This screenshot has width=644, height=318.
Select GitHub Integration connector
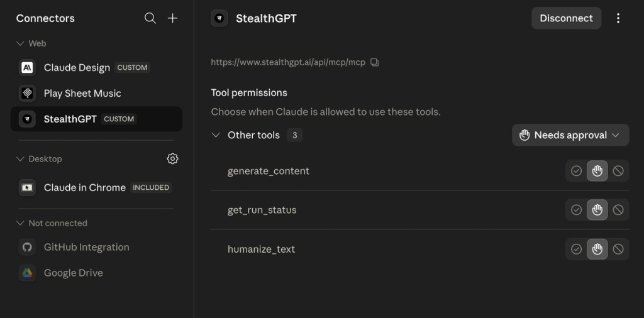pos(96,247)
